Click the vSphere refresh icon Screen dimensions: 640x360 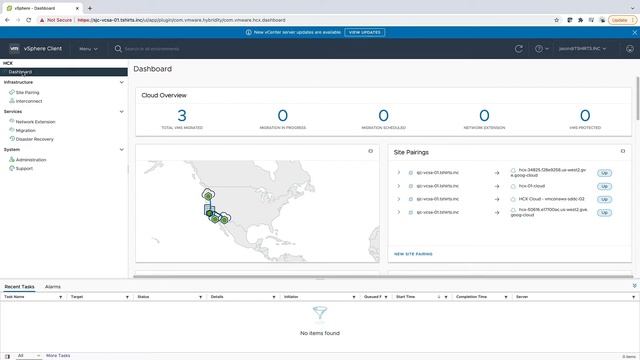pyautogui.click(x=519, y=49)
